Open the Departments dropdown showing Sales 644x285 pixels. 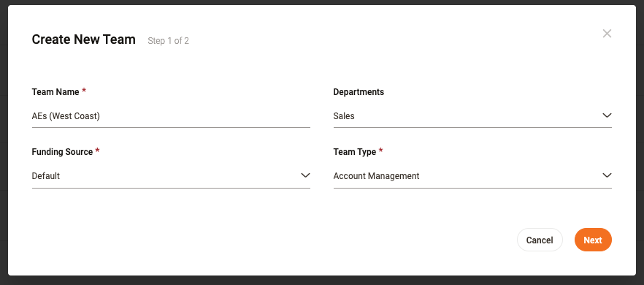472,116
